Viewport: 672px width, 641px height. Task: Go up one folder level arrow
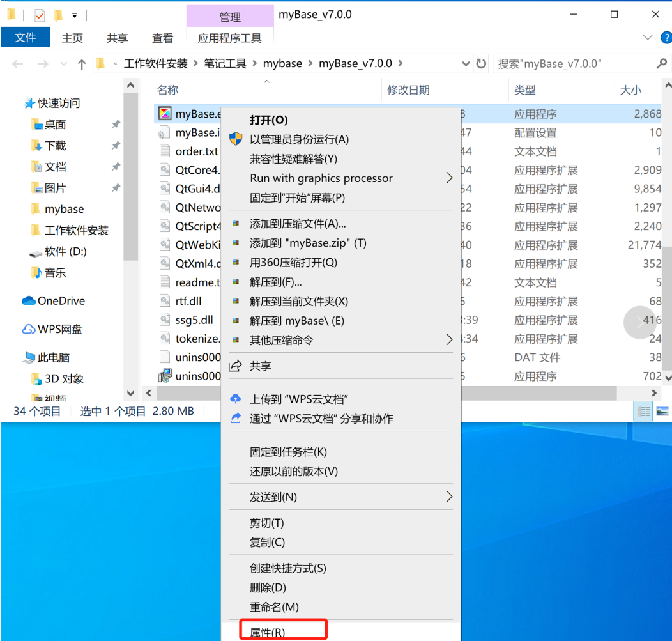coord(81,65)
